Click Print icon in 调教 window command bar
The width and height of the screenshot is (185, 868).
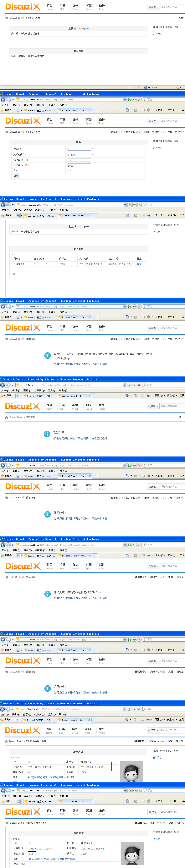click(x=148, y=110)
